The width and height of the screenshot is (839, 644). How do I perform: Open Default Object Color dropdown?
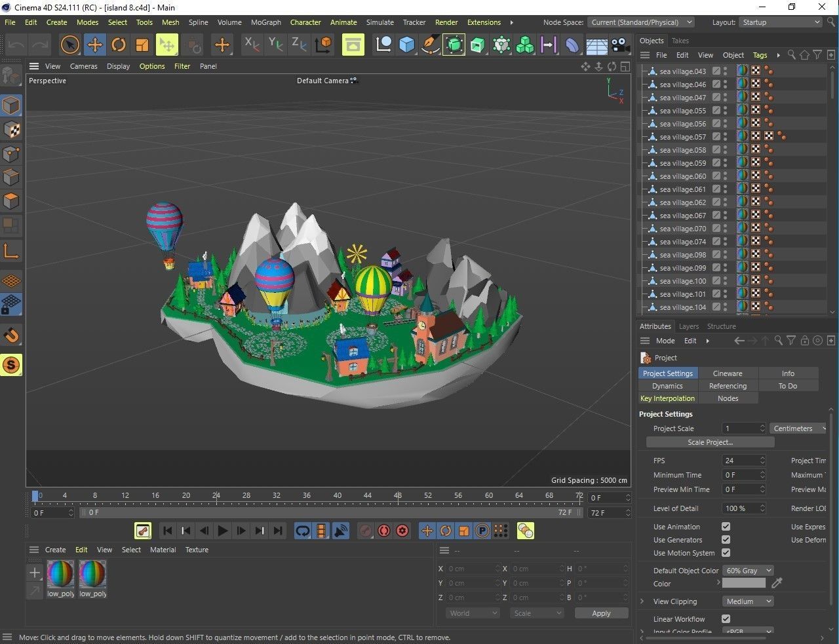coord(748,571)
